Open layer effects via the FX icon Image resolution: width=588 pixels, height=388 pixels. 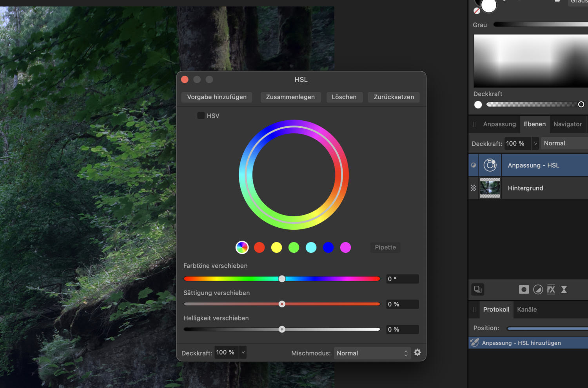tap(551, 289)
